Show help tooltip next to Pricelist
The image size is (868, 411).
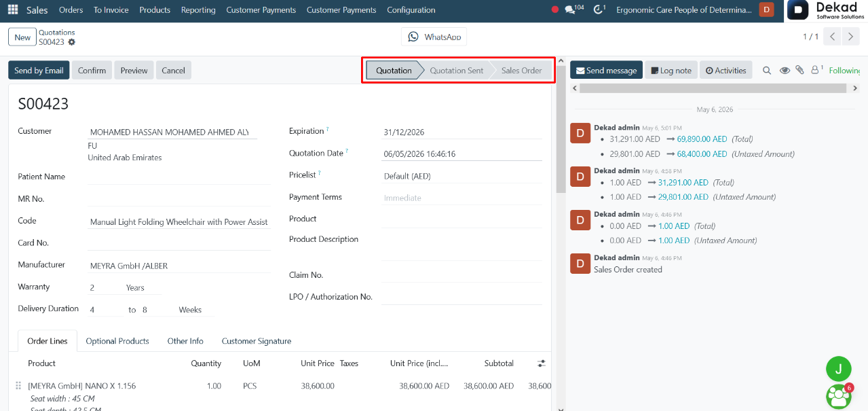(320, 173)
